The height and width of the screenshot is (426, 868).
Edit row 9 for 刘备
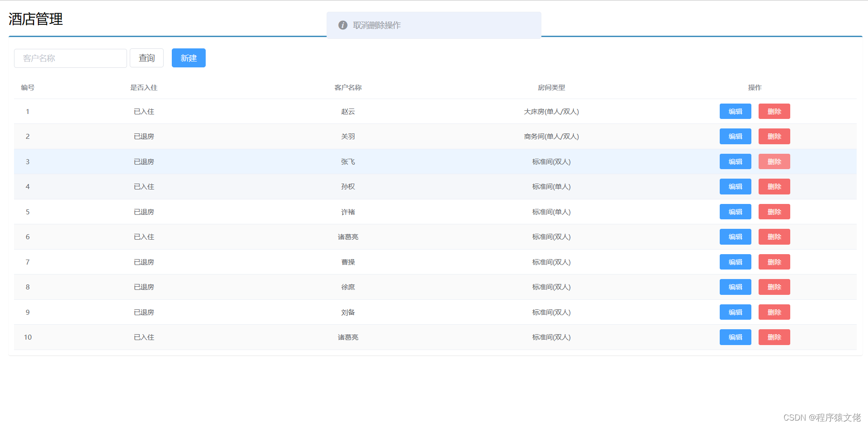[x=735, y=312]
